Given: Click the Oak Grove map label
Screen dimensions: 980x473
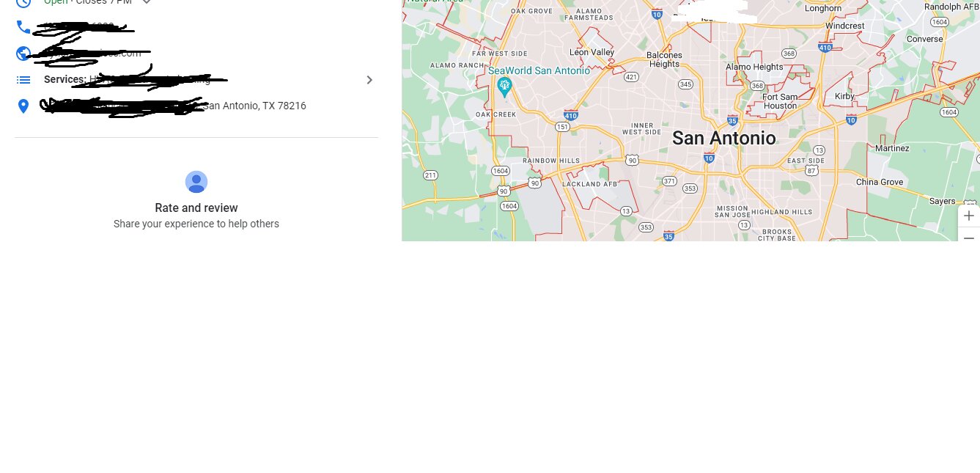Looking at the screenshot, I should (x=531, y=11).
